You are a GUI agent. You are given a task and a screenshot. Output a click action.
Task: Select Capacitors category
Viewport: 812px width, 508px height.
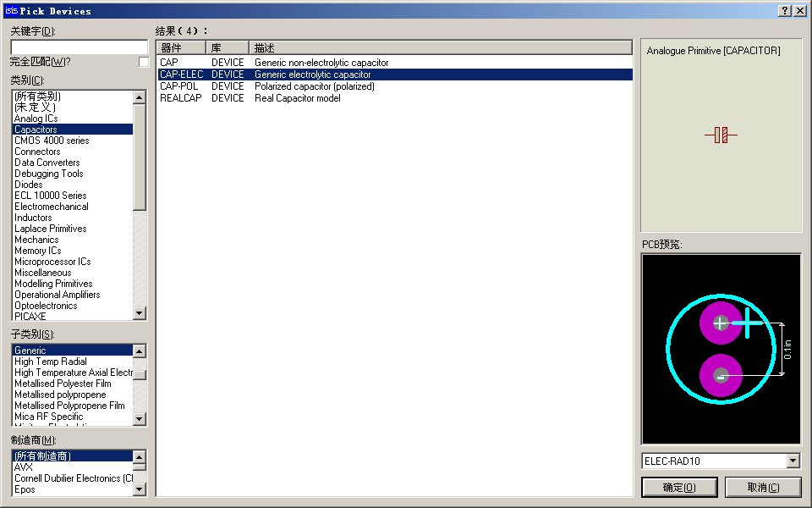(x=73, y=130)
